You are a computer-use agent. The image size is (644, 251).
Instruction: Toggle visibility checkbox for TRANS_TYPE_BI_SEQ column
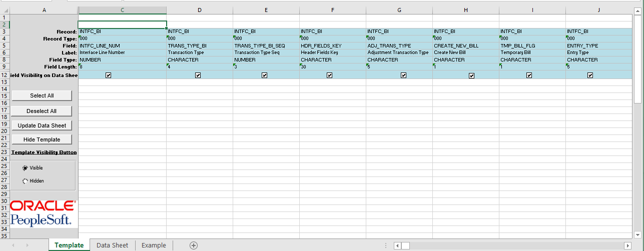(x=265, y=75)
